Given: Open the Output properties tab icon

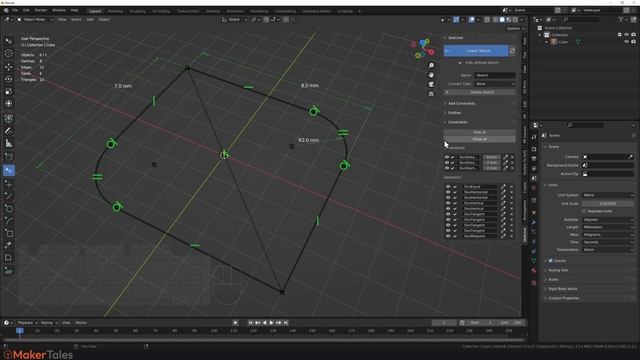Looking at the screenshot, I should (x=534, y=158).
